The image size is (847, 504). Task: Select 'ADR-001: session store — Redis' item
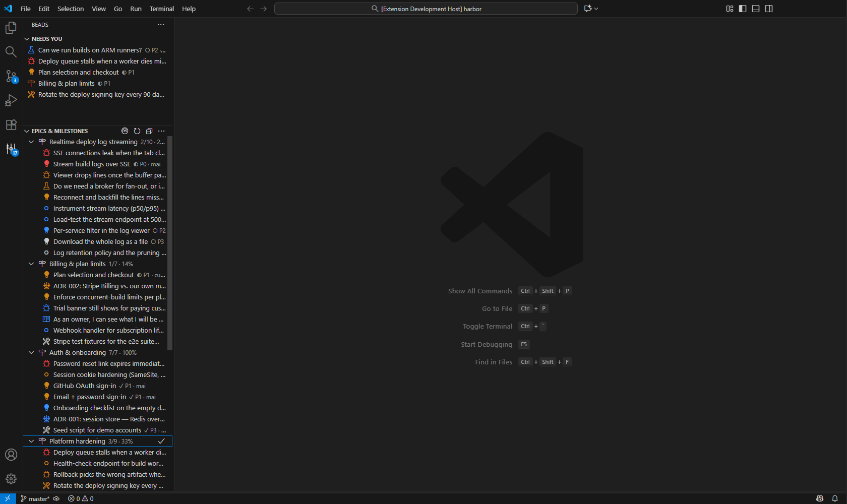coord(96,419)
